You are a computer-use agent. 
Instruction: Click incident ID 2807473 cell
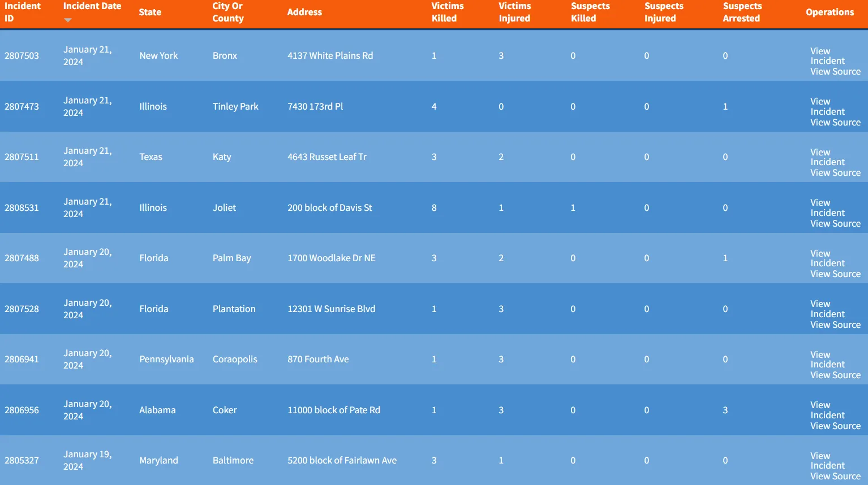tap(22, 106)
